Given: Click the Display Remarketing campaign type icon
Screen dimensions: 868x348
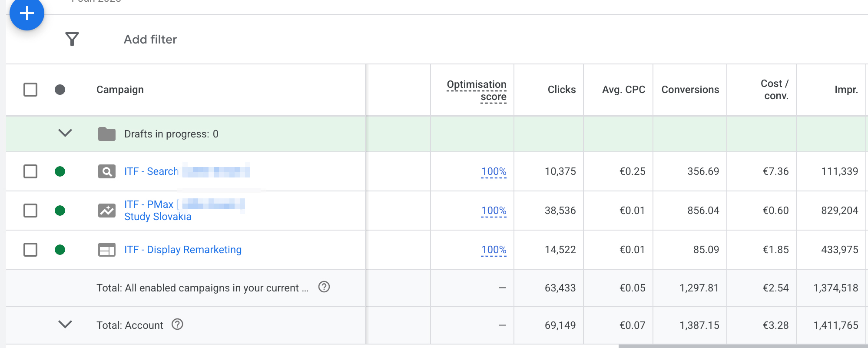Looking at the screenshot, I should pyautogui.click(x=107, y=250).
